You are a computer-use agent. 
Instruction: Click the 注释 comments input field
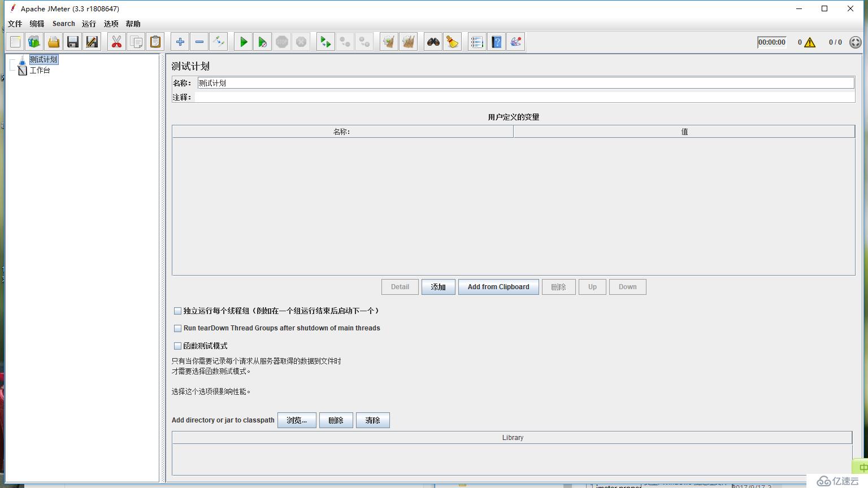[524, 97]
